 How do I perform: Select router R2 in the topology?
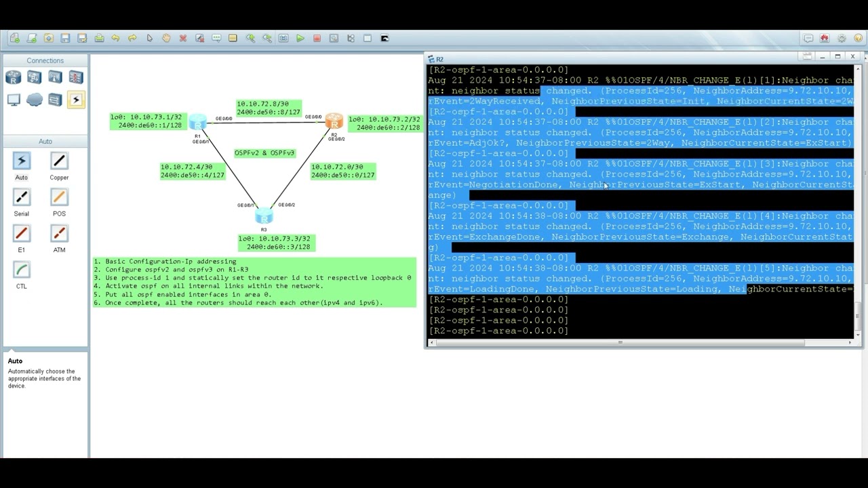coord(334,121)
